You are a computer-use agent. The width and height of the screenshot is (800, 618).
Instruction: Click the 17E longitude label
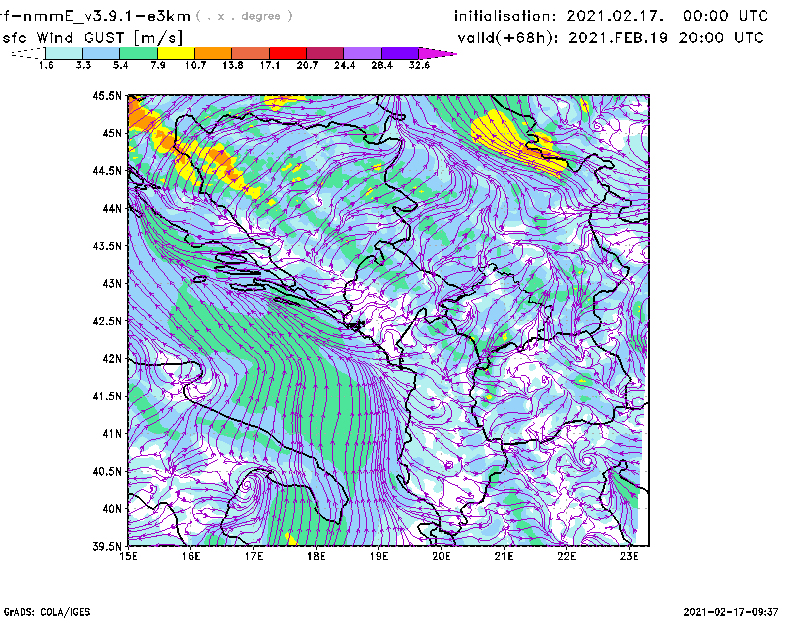254,557
